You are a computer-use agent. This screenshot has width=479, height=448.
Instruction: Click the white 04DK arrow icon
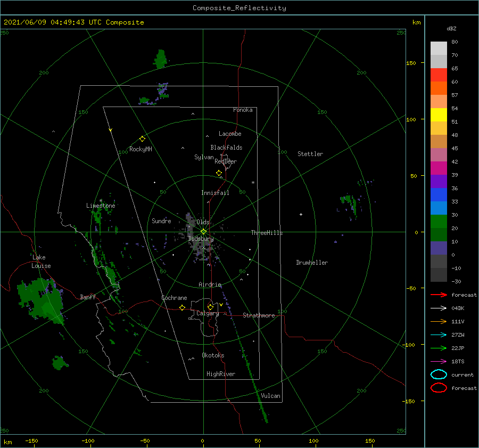pyautogui.click(x=439, y=308)
